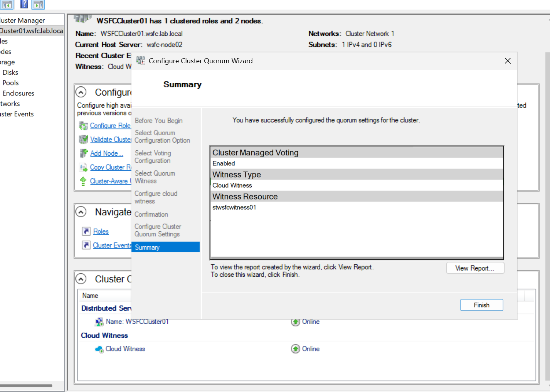Click Select Voting Configuration wizard step

[x=153, y=157]
